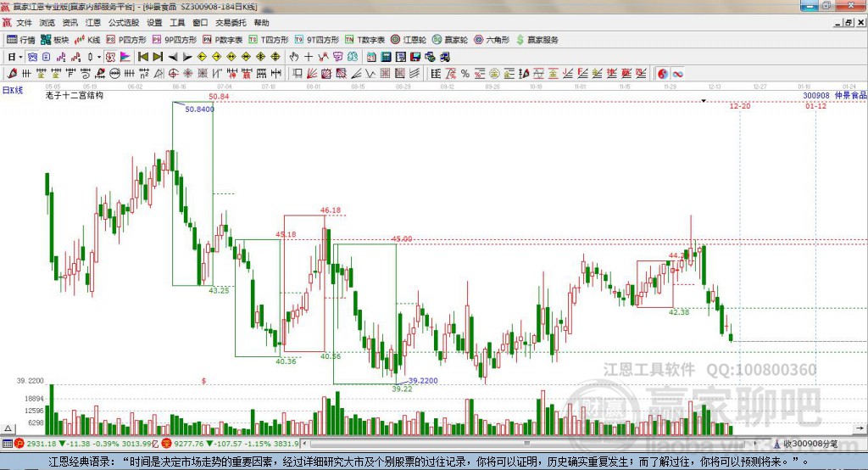Expand the candlestick style dropdown arrow
The height and width of the screenshot is (470, 868).
pyautogui.click(x=99, y=57)
